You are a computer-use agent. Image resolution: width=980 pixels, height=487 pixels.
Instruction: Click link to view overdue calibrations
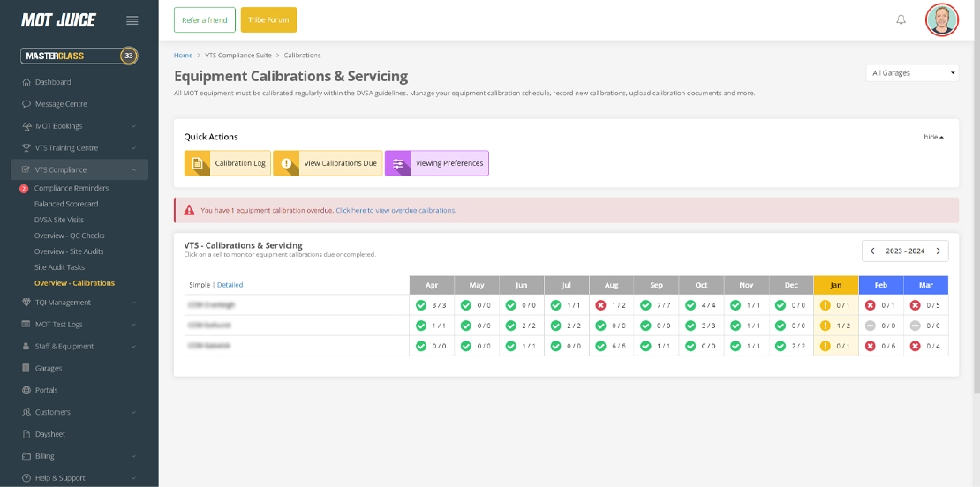(396, 210)
